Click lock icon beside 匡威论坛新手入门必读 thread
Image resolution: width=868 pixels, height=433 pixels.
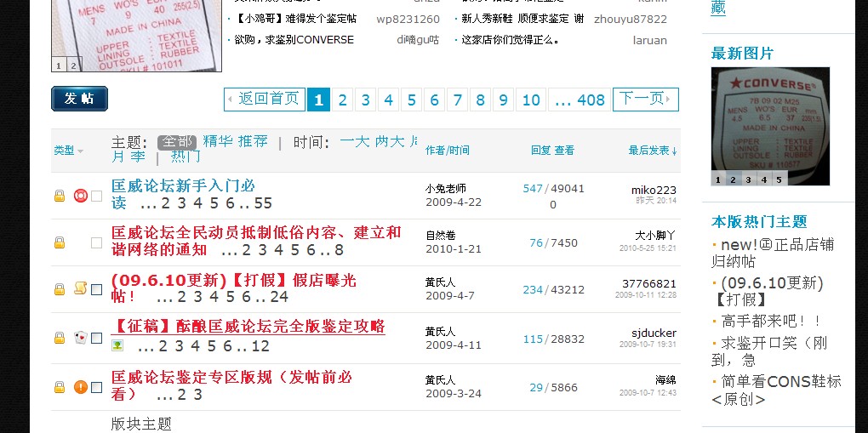coord(60,196)
